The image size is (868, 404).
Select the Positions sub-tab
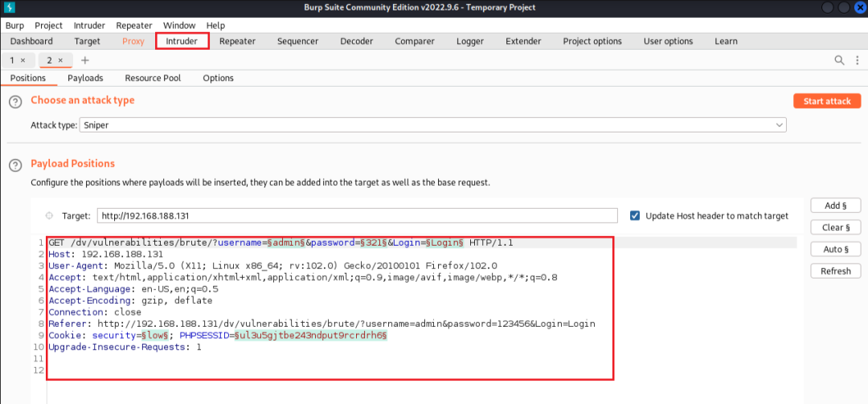(28, 78)
